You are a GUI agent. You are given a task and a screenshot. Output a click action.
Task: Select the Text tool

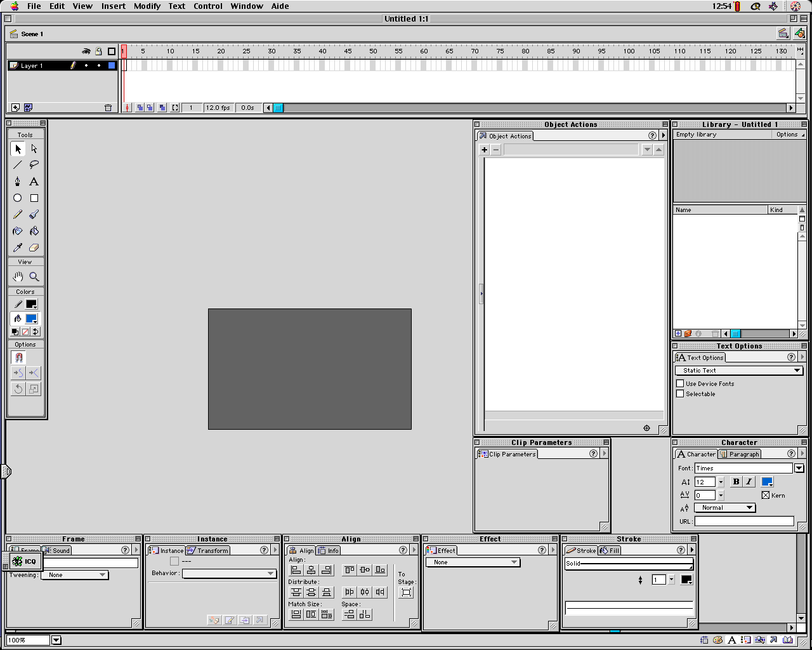point(34,182)
